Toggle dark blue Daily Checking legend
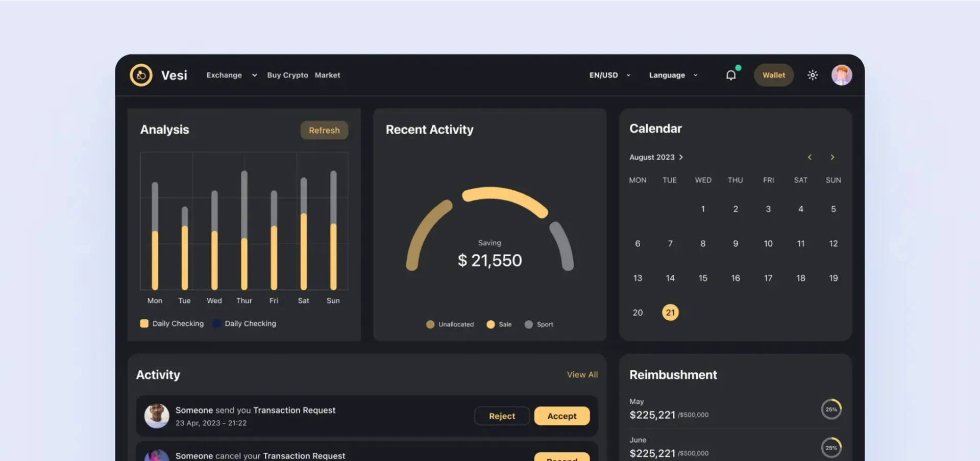Viewport: 980px width, 461px height. point(216,323)
